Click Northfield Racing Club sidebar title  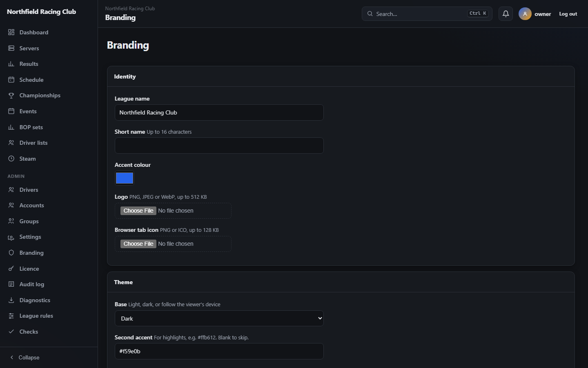point(41,11)
